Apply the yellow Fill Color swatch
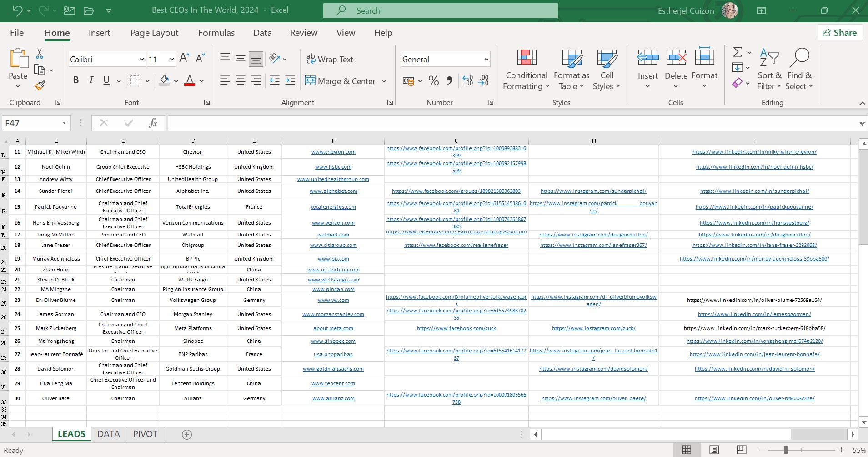 165,80
